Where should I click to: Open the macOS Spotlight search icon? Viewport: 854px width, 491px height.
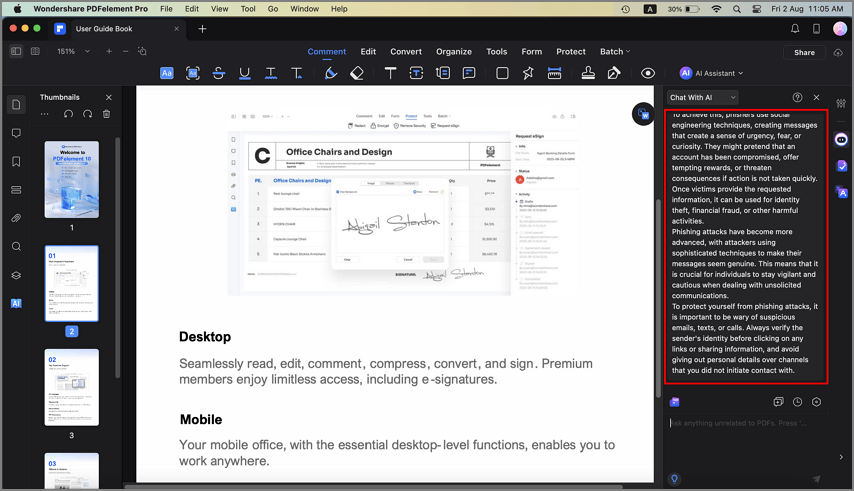click(x=736, y=9)
